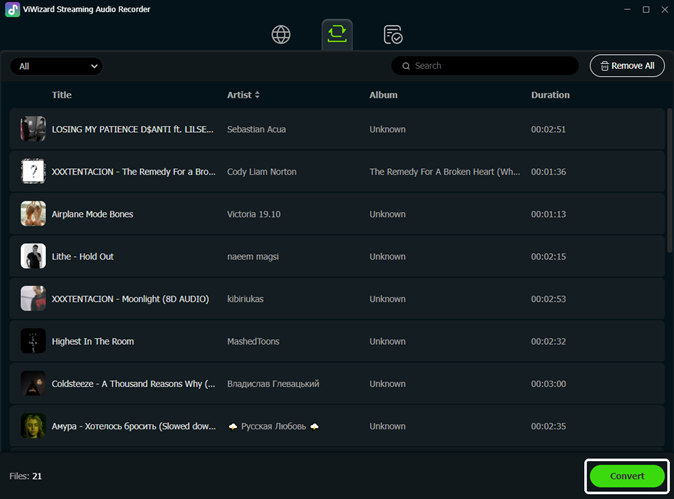Click the Album column header
The height and width of the screenshot is (499, 674).
point(383,95)
